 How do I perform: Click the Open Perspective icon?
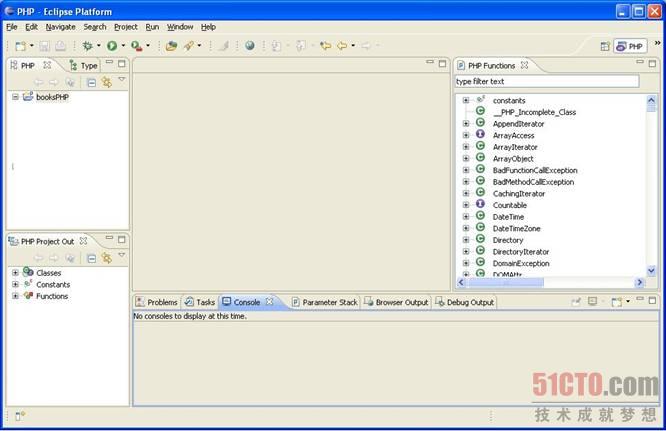[605, 46]
